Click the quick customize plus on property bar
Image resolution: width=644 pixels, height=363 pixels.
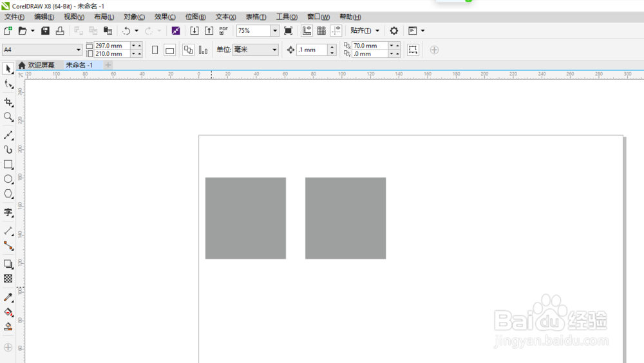(434, 50)
